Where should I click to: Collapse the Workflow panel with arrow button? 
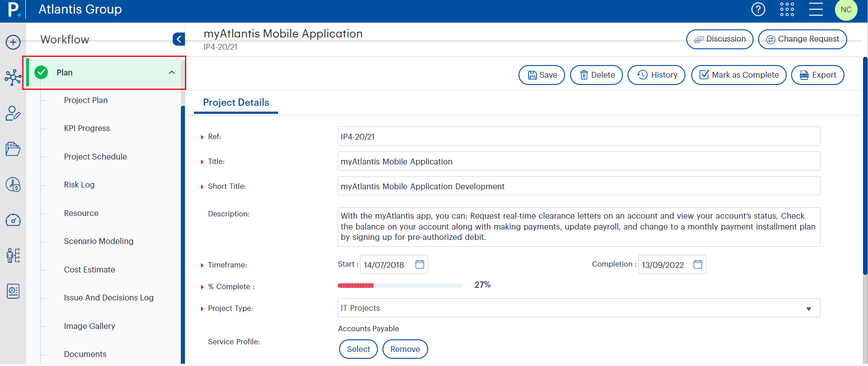[179, 39]
